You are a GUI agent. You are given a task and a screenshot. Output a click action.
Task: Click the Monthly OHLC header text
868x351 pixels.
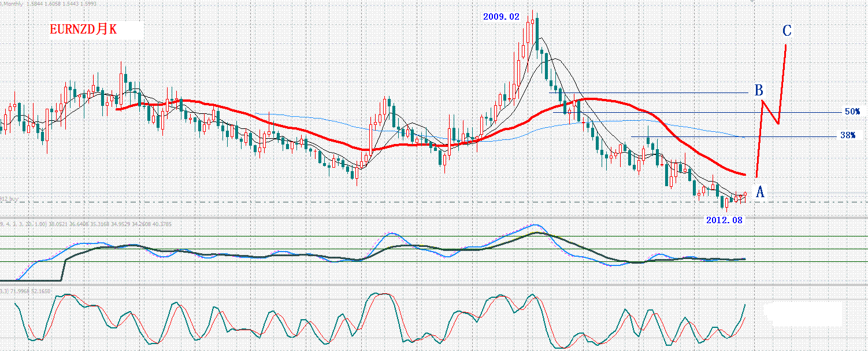tap(49, 3)
